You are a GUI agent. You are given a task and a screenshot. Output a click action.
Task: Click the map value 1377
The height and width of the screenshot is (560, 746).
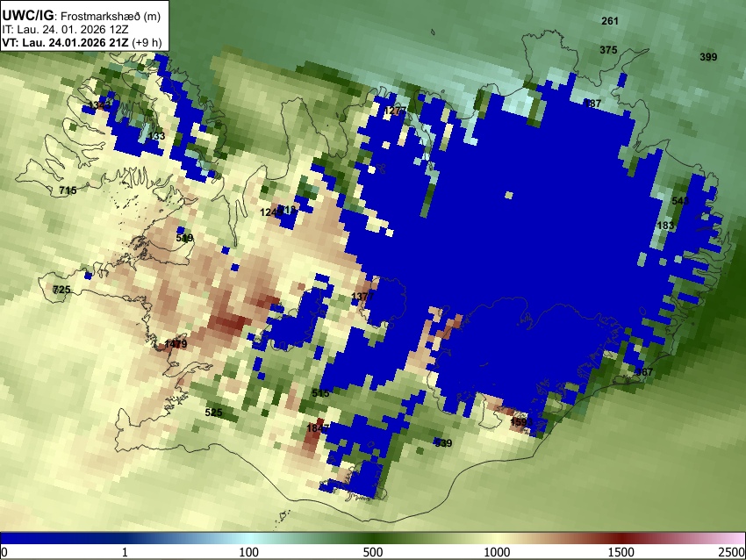[362, 297]
